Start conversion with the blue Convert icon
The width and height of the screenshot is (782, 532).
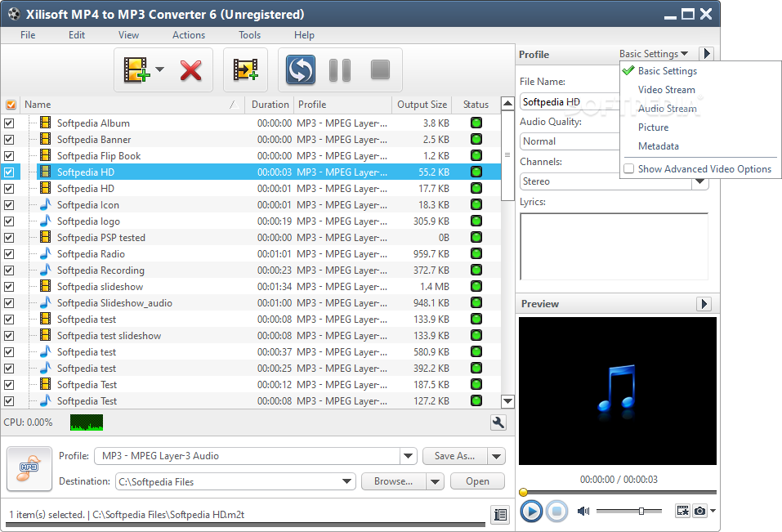pos(300,69)
